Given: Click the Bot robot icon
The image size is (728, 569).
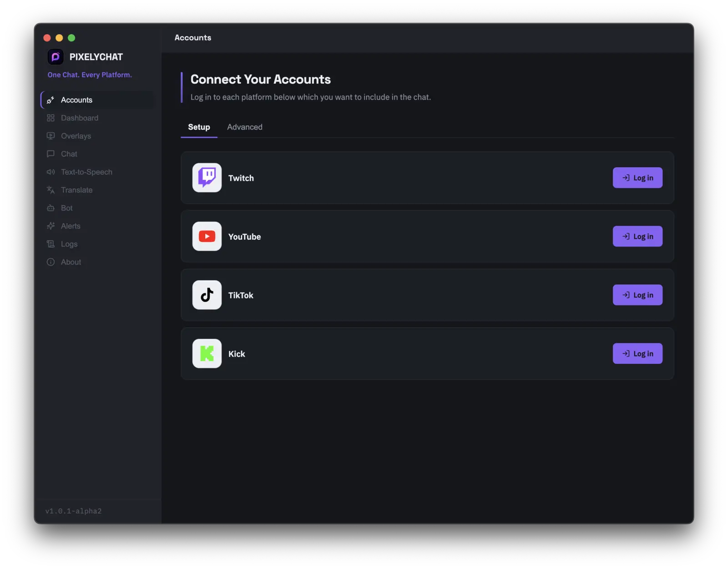Looking at the screenshot, I should [x=51, y=208].
